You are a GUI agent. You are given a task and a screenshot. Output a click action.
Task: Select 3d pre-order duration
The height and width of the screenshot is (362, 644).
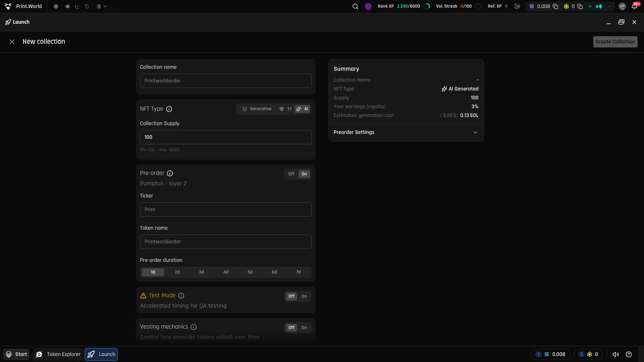click(201, 272)
